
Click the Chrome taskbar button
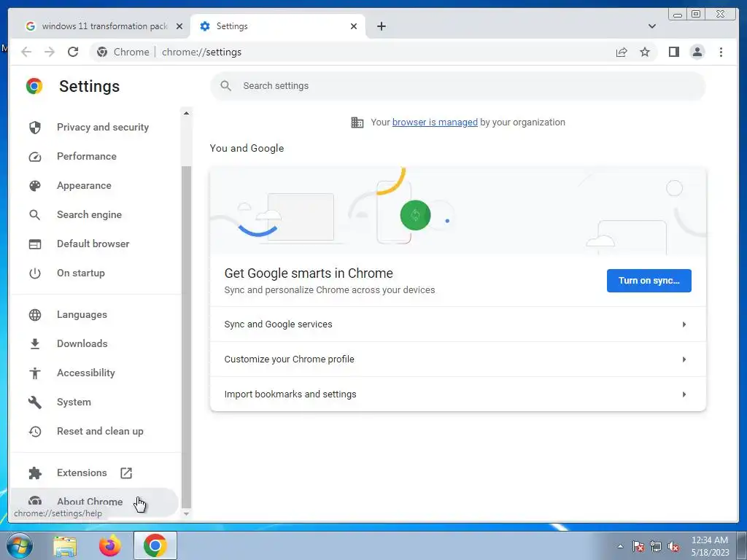pyautogui.click(x=155, y=545)
